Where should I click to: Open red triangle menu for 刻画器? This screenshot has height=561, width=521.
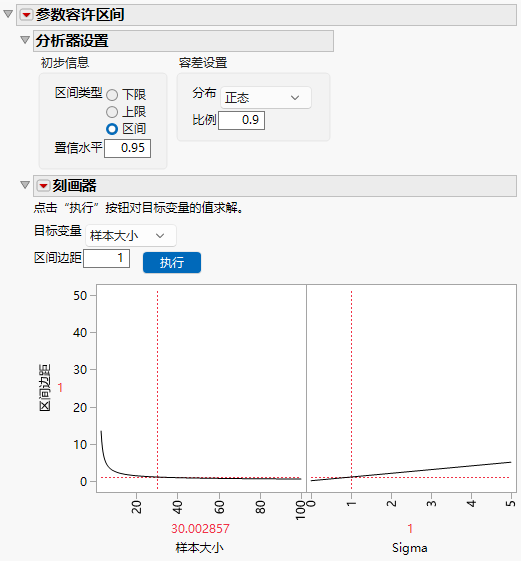tap(43, 186)
